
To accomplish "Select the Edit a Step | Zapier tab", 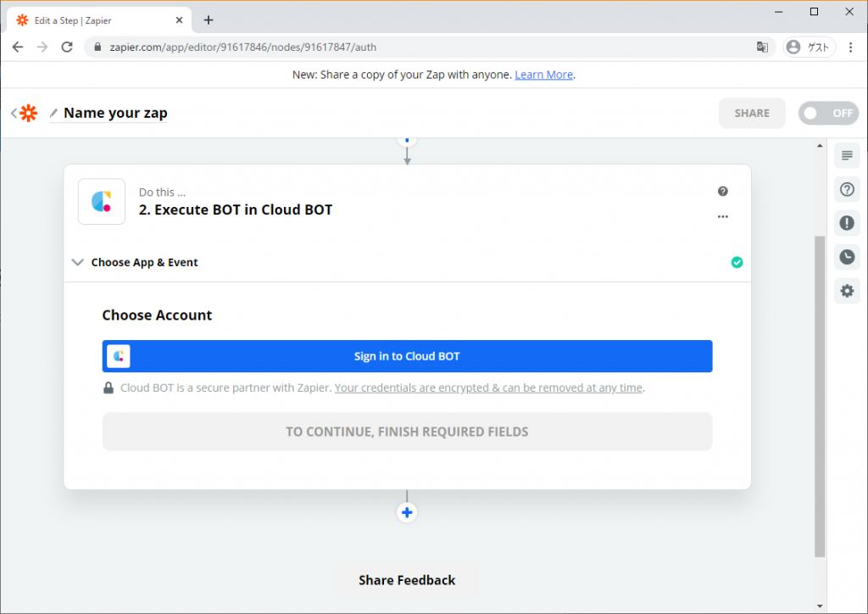I will click(x=100, y=20).
